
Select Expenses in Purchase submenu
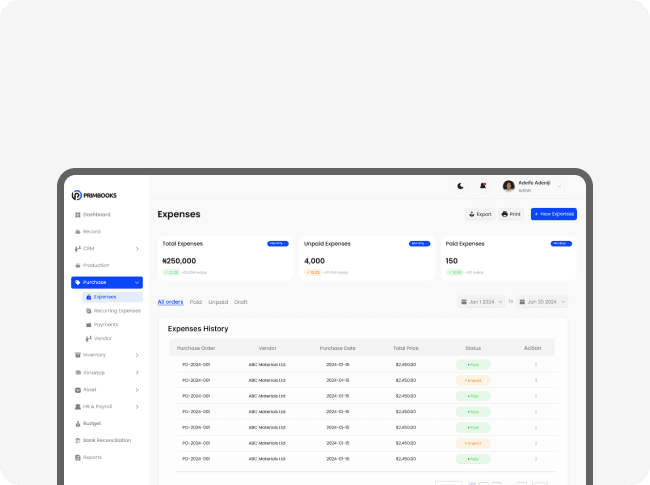point(112,297)
